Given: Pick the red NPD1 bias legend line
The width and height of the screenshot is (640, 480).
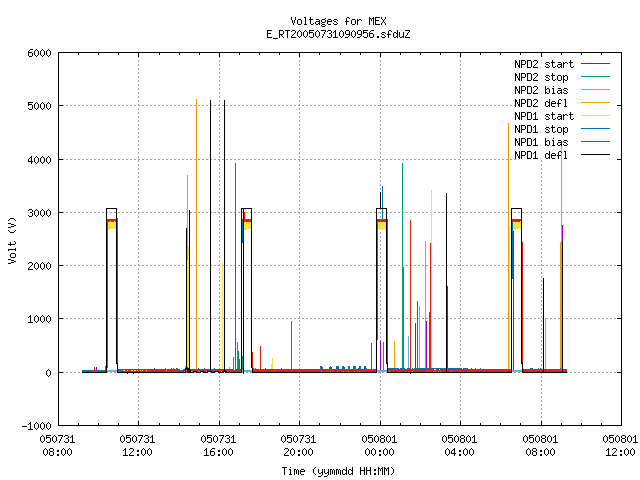Looking at the screenshot, I should [x=595, y=142].
